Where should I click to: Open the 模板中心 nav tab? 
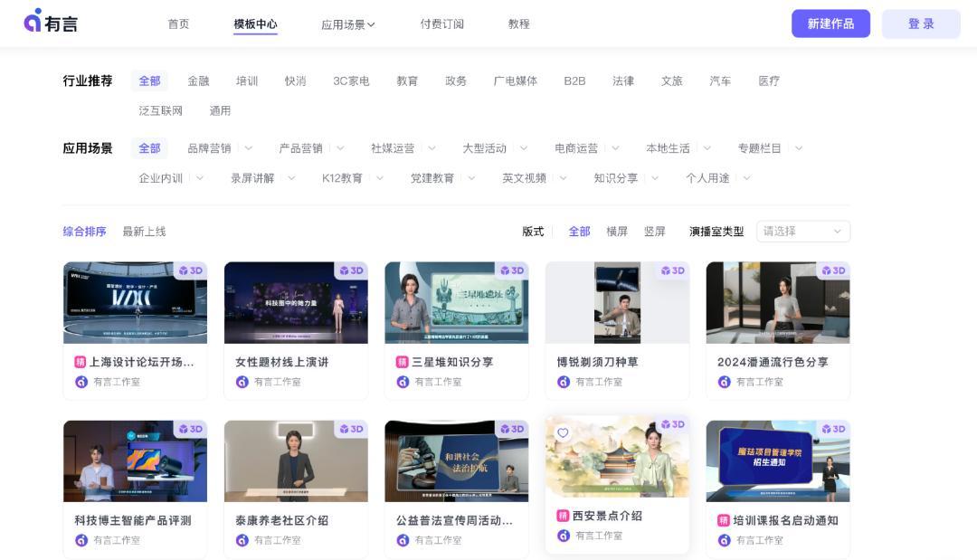(255, 24)
